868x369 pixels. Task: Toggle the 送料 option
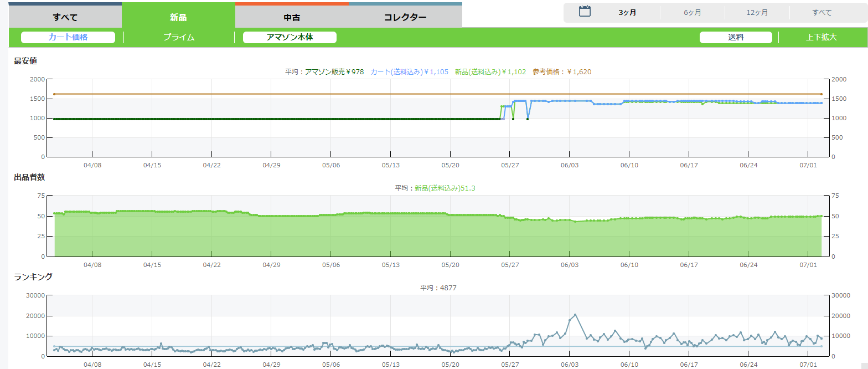736,37
